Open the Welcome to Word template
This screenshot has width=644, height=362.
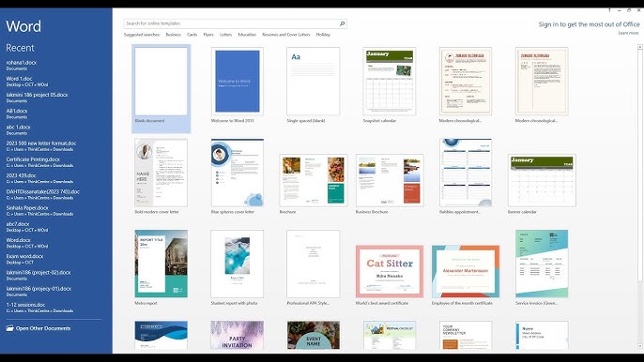[x=238, y=85]
